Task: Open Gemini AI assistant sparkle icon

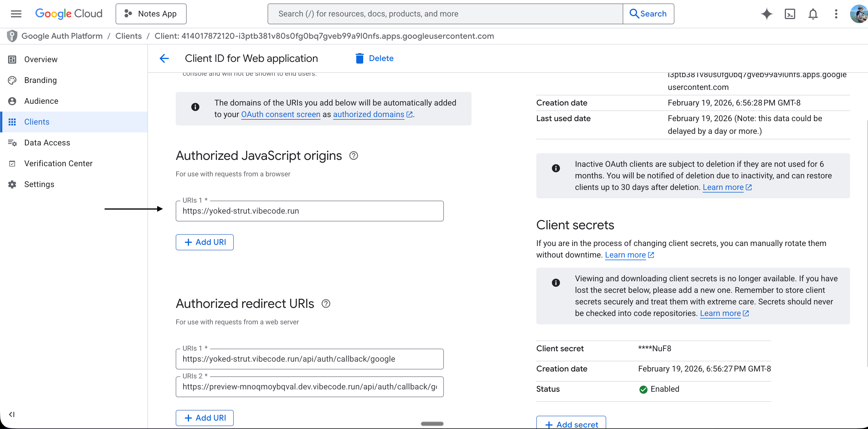Action: pos(766,14)
